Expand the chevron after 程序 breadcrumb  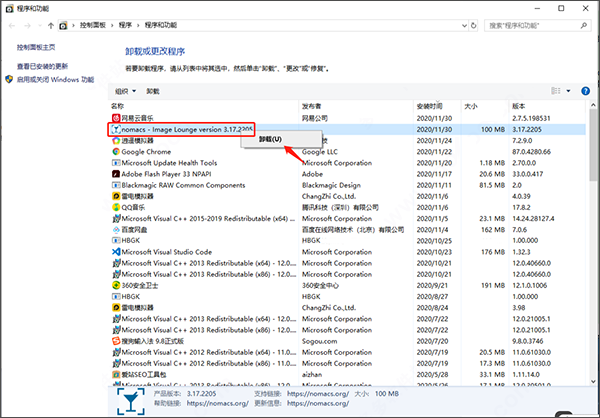[138, 25]
